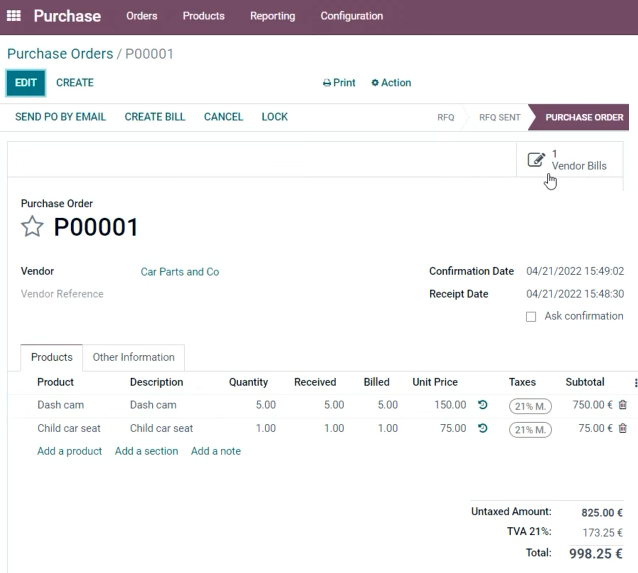Switch to the Other Information tab
The width and height of the screenshot is (638, 573).
133,357
